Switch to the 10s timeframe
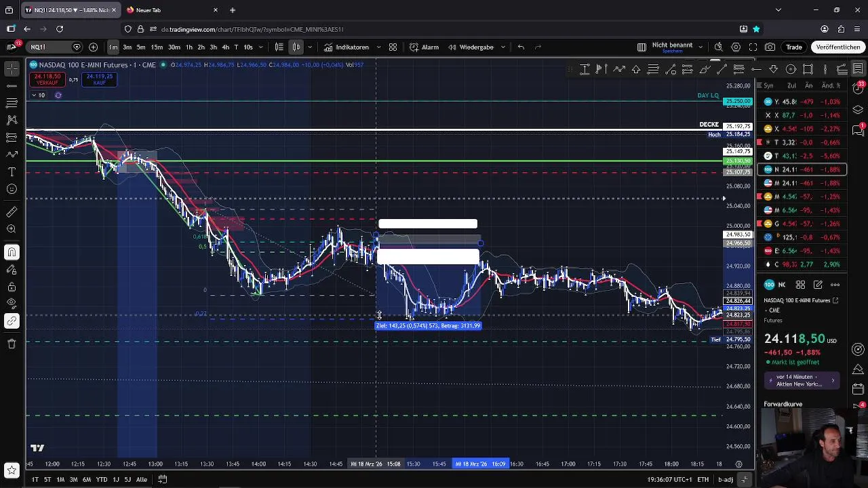868x488 pixels. pos(248,47)
